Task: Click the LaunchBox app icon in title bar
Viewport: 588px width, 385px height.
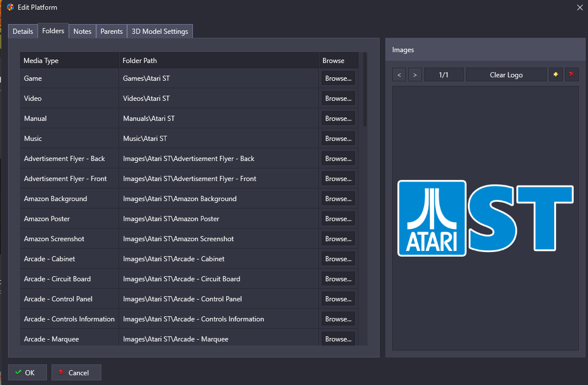Action: pos(10,7)
